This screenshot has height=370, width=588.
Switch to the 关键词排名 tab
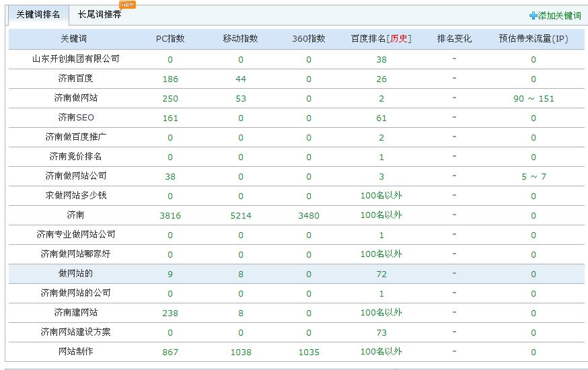[38, 14]
